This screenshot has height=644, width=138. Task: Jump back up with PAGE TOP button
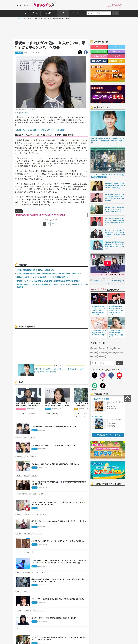[127, 398]
